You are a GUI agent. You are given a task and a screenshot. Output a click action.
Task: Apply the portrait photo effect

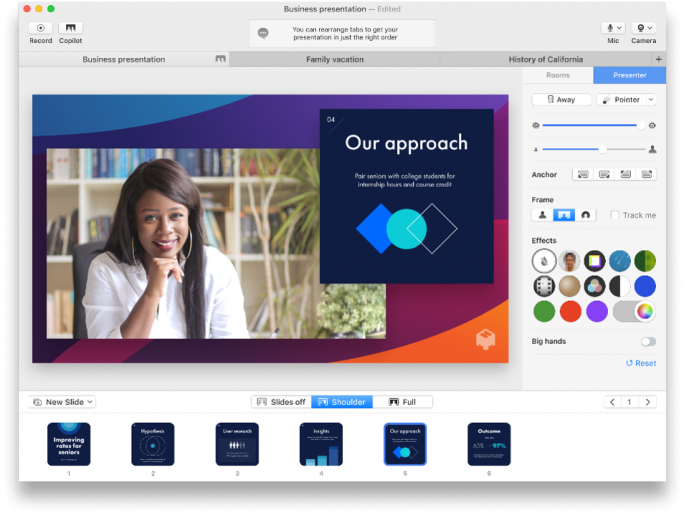tap(570, 261)
